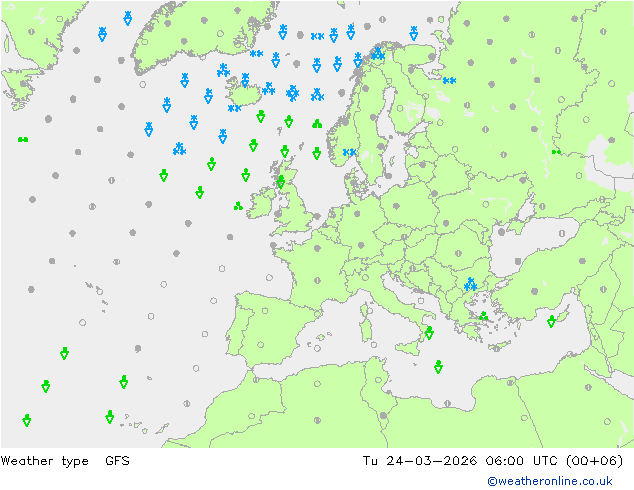
Task: Click the Weather type GFS title
Action: pyautogui.click(x=65, y=460)
